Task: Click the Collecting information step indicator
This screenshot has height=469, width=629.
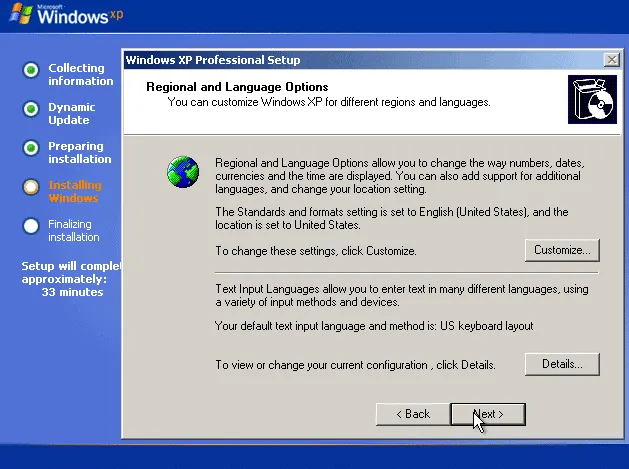Action: [x=31, y=70]
